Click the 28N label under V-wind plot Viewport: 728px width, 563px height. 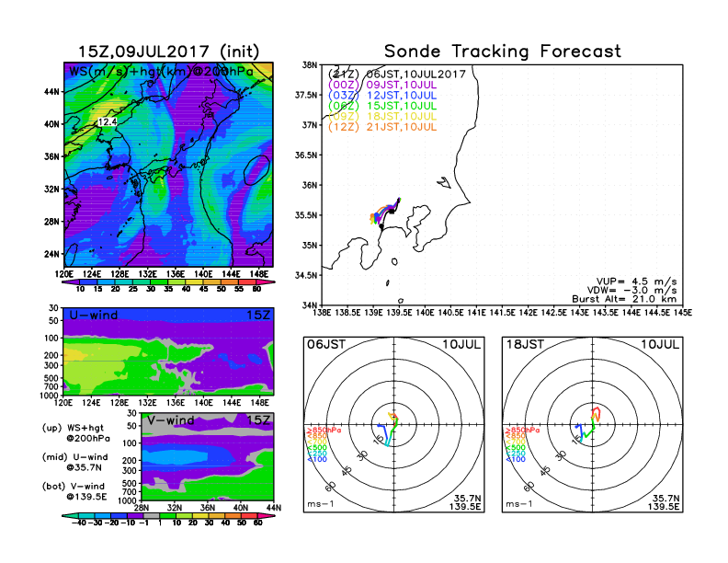tap(142, 508)
